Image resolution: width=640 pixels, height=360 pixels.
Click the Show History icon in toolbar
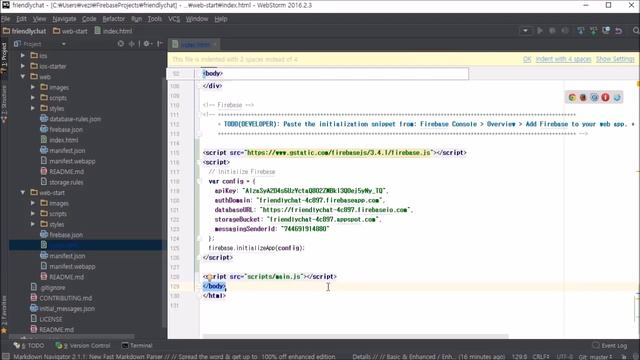606,31
